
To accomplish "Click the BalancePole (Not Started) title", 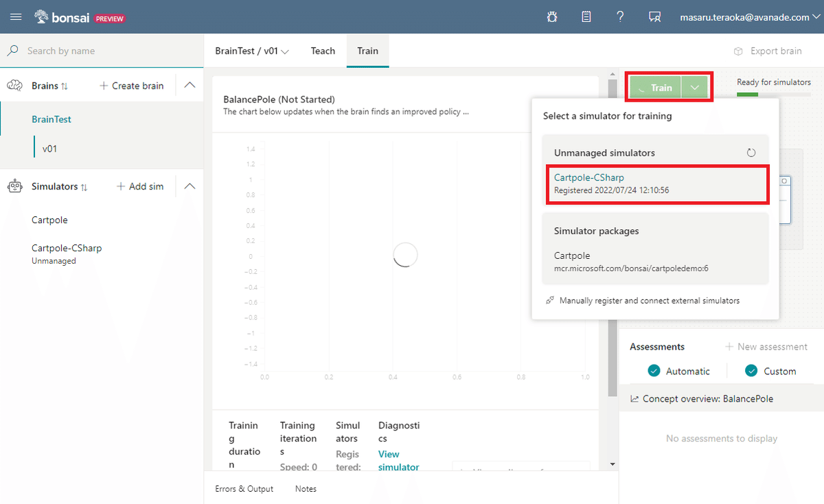I will point(279,100).
